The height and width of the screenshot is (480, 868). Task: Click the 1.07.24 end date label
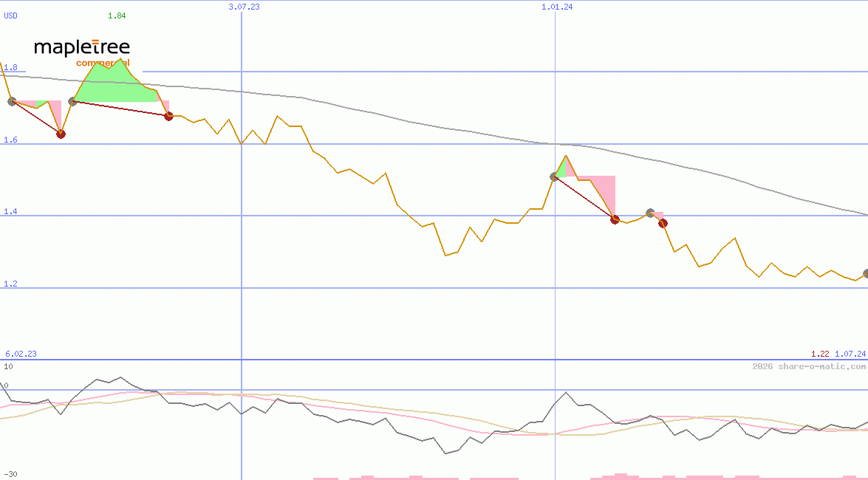(850, 354)
